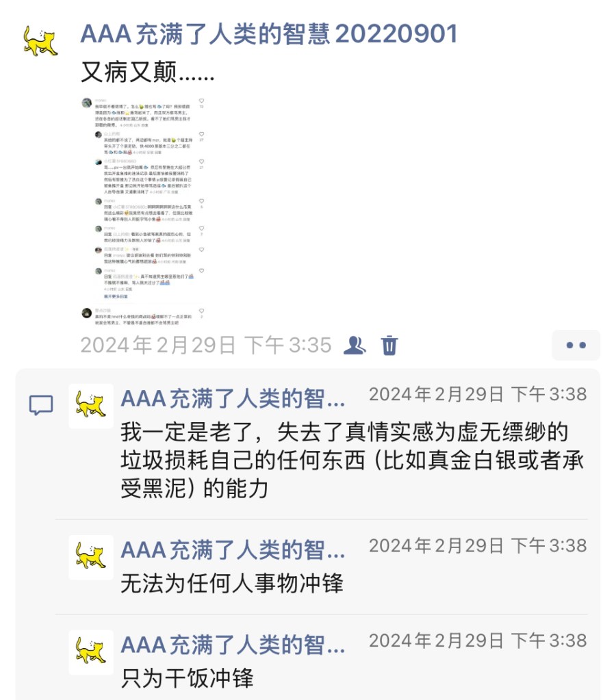Tap the post timestamp 2024年2月29日 下午3:35
The width and height of the screenshot is (616, 700).
click(x=206, y=345)
